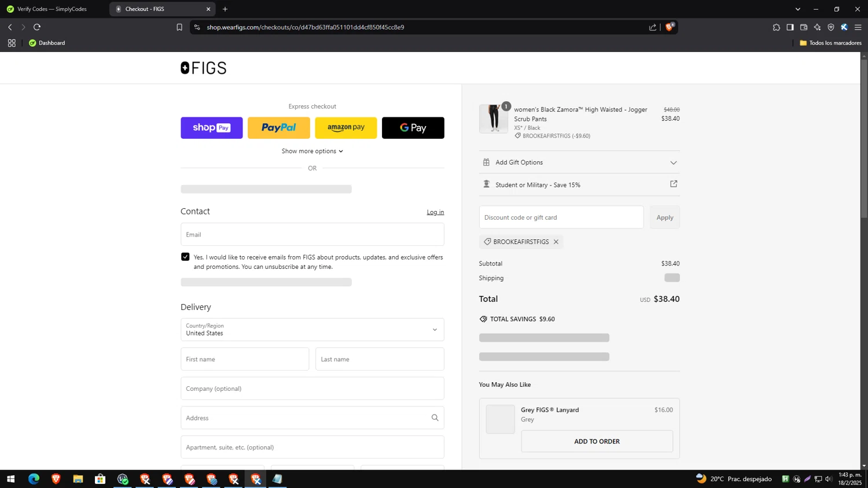Expand Show more options for express checkout
868x488 pixels.
[x=312, y=151]
